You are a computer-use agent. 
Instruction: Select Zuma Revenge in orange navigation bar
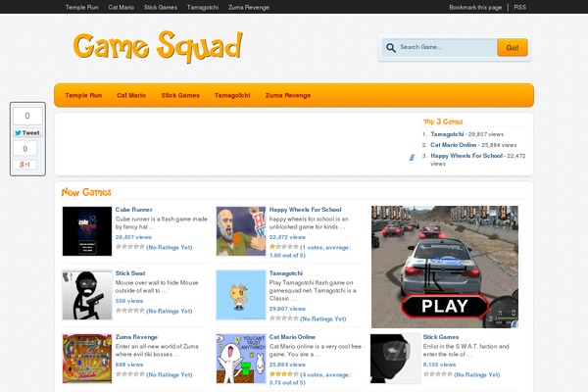(x=288, y=95)
